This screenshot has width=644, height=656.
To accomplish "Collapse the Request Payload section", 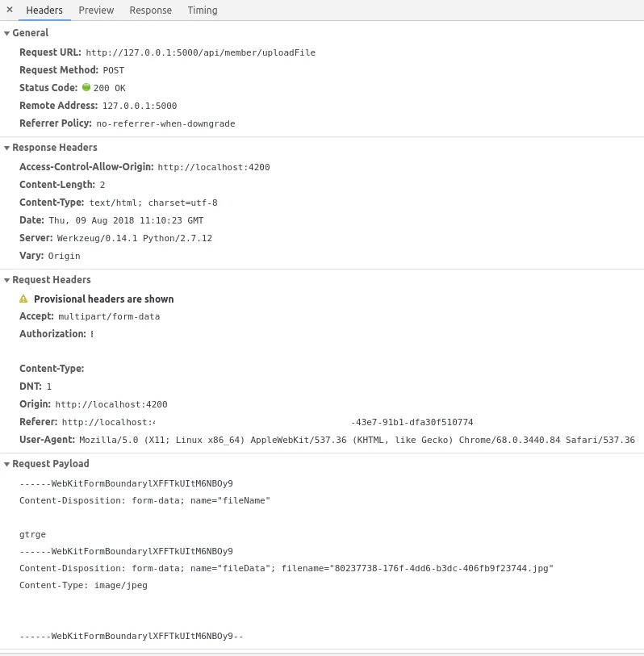I will (x=7, y=464).
